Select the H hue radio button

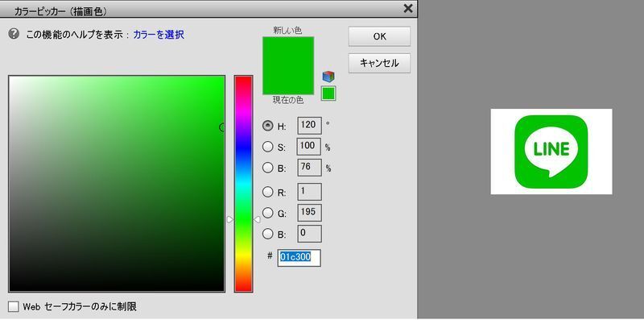tap(268, 126)
